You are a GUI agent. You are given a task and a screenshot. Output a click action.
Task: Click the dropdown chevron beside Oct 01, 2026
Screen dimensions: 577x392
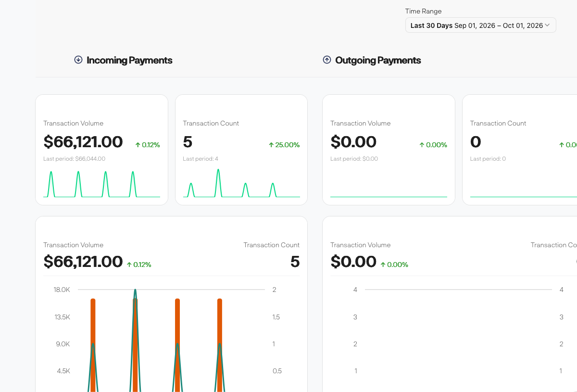547,25
